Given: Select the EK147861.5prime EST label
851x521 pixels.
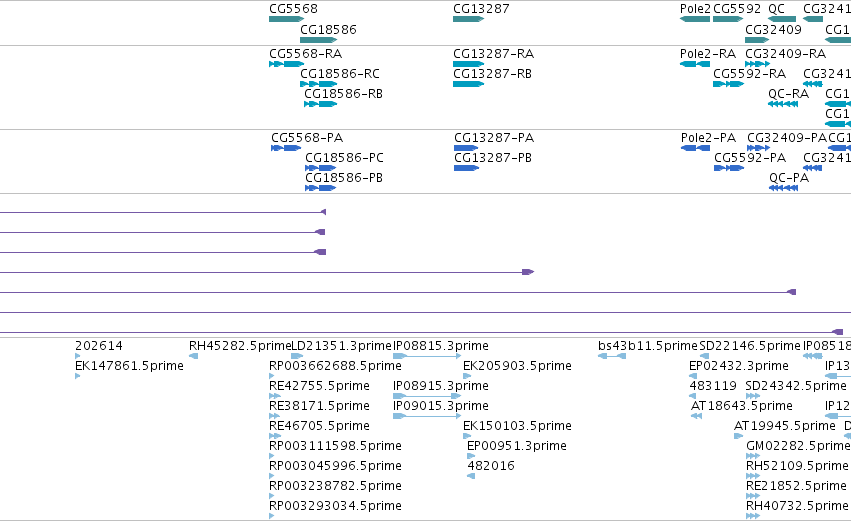Looking at the screenshot, I should point(129,366).
